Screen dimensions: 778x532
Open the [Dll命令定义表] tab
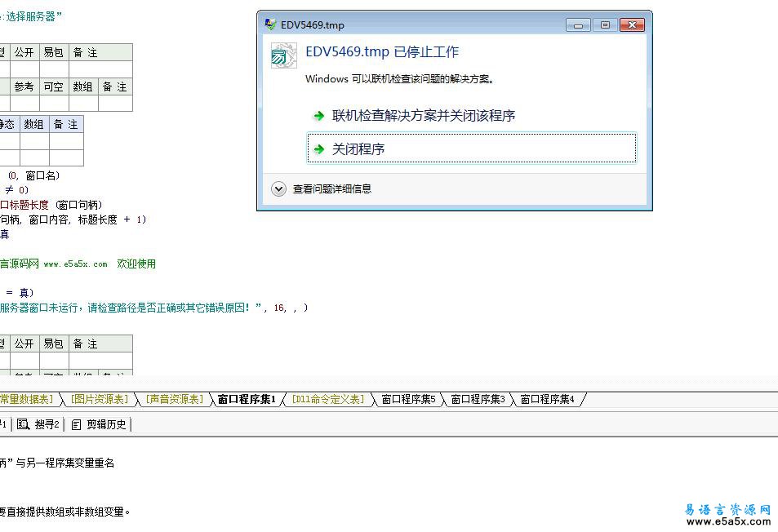point(328,399)
